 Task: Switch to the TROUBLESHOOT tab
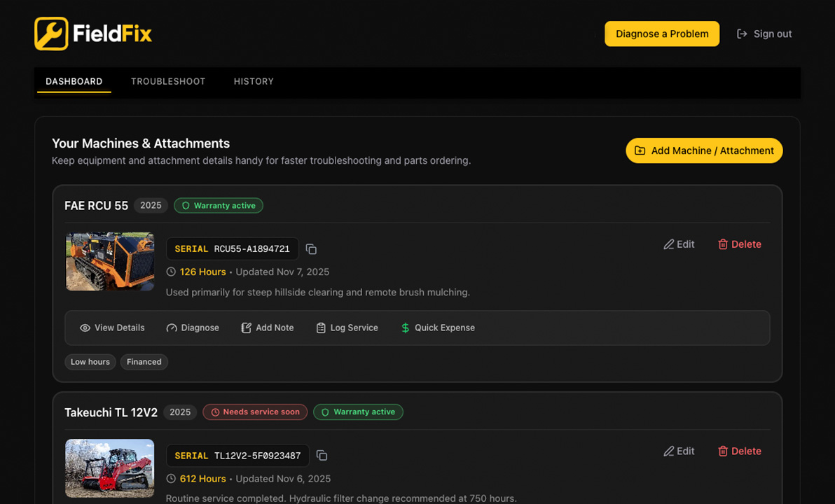coord(168,81)
